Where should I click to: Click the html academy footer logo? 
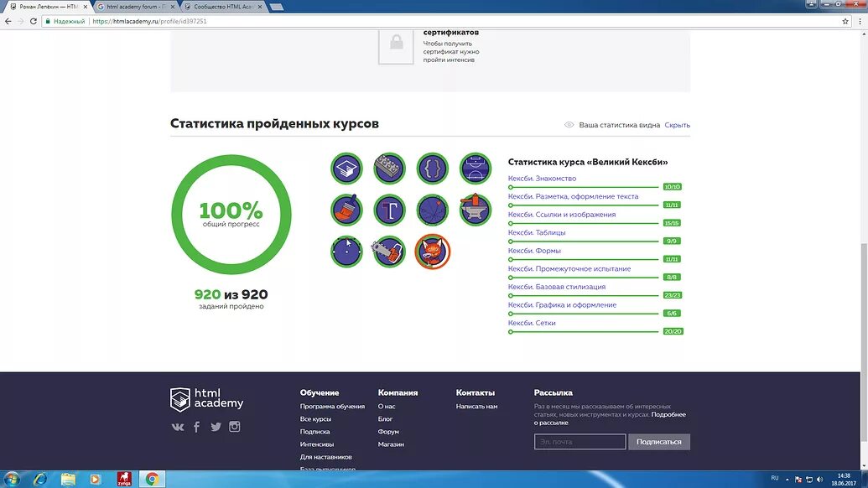(x=206, y=399)
